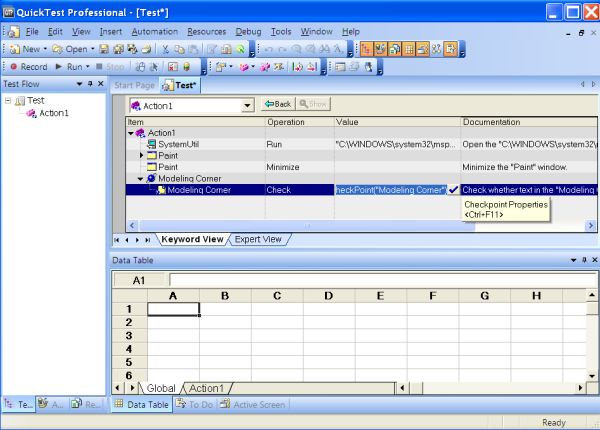This screenshot has height=430, width=600.
Task: Open the Action1 combo box dropdown
Action: 248,106
